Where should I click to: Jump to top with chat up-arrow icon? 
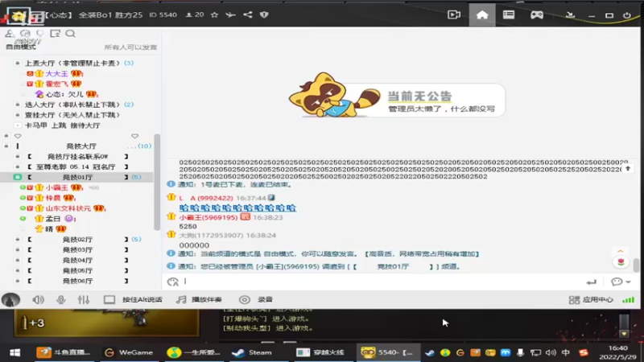click(628, 169)
